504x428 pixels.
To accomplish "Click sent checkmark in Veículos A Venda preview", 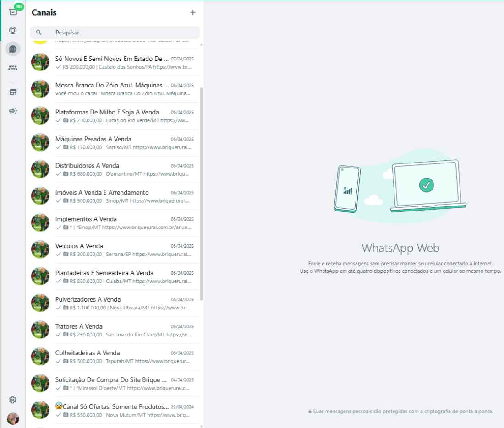I will [x=58, y=254].
